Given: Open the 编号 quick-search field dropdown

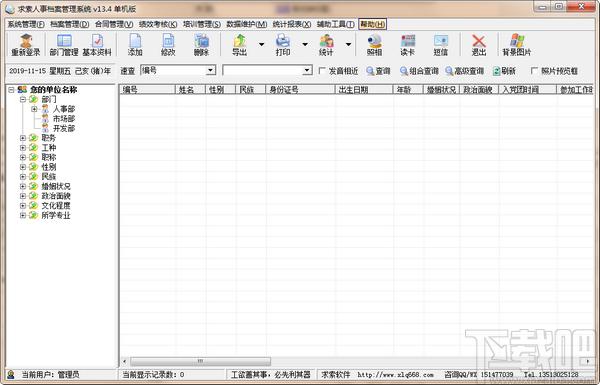Looking at the screenshot, I should click(x=210, y=70).
